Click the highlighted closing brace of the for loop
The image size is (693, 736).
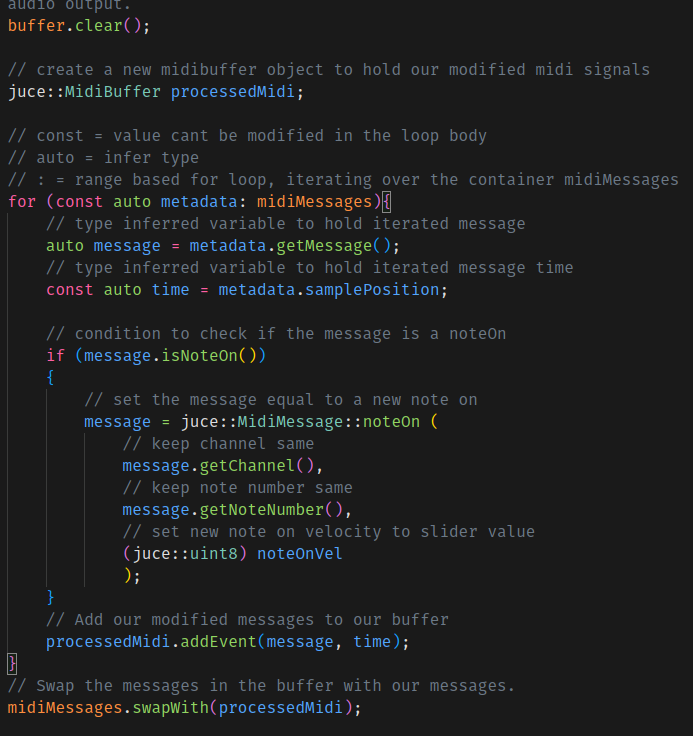(12, 663)
